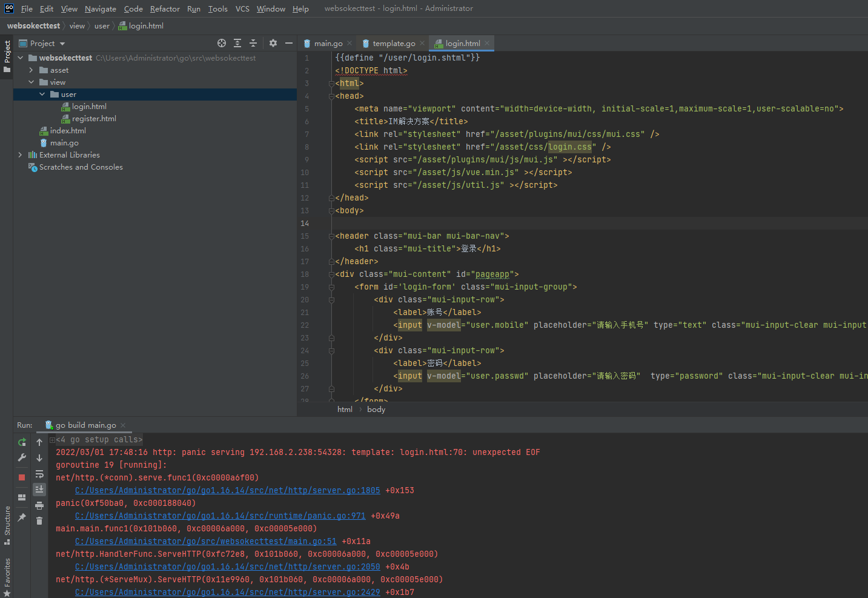
Task: Open main.go:51 stack trace link
Action: (206, 542)
